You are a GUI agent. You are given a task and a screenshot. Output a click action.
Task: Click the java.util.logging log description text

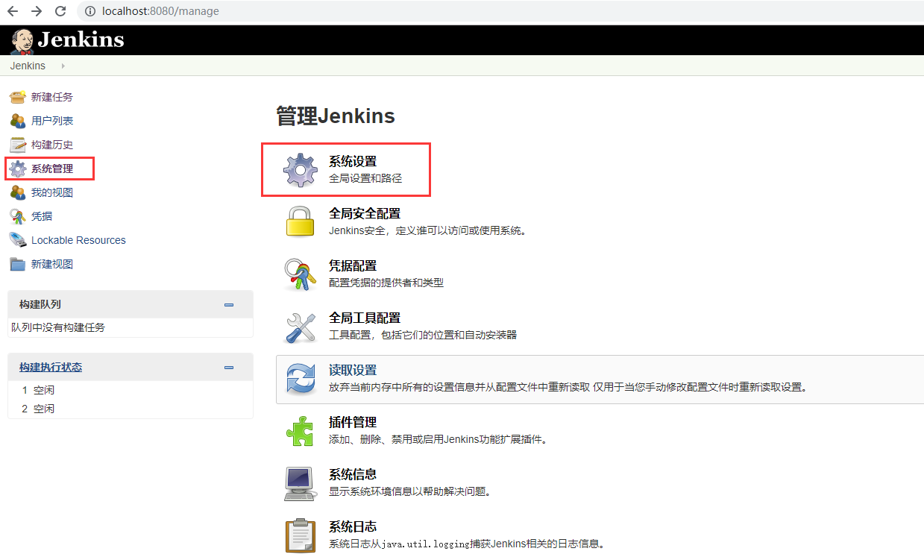(x=466, y=544)
